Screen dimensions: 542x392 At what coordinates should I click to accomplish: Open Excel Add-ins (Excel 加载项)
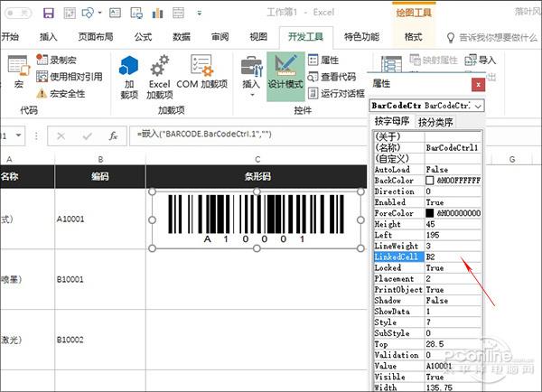coord(159,77)
